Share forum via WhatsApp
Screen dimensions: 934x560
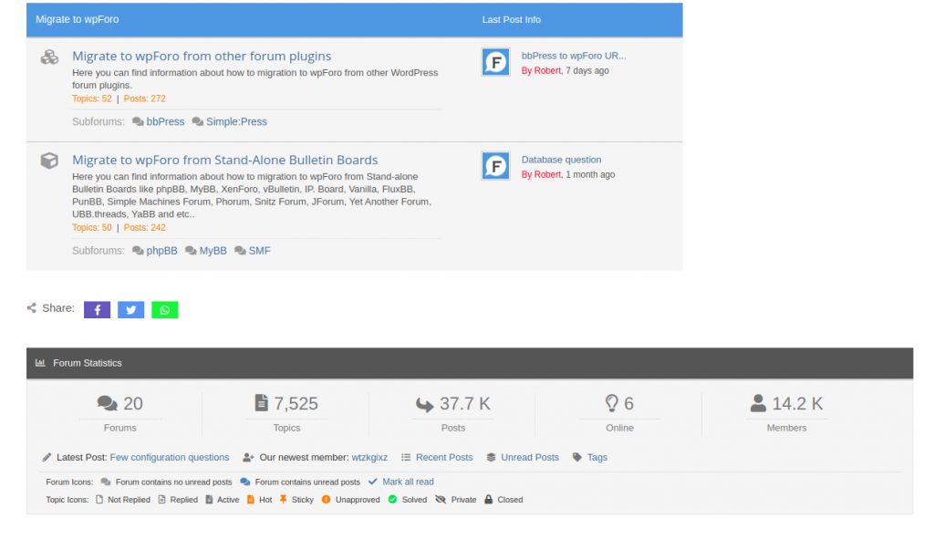click(x=165, y=310)
